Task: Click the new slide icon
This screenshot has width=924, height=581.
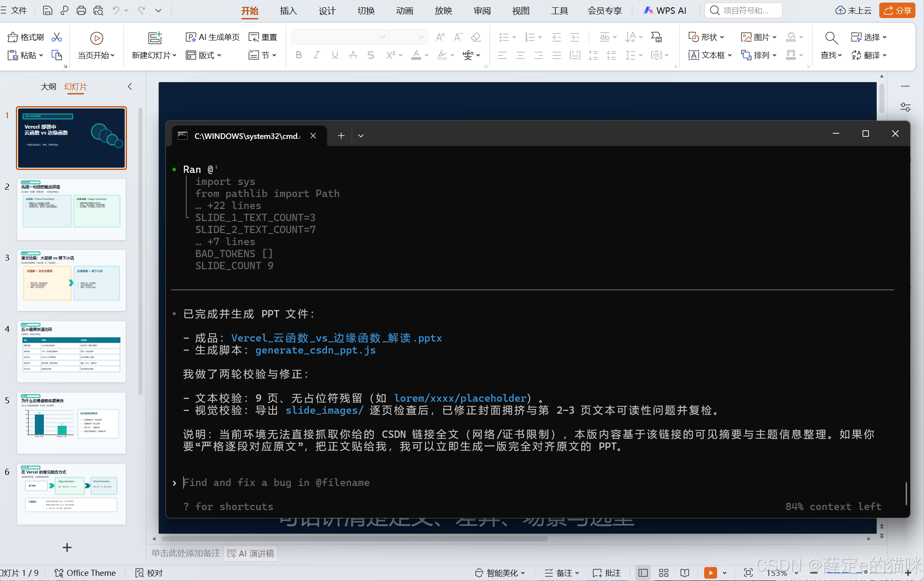Action: [154, 38]
